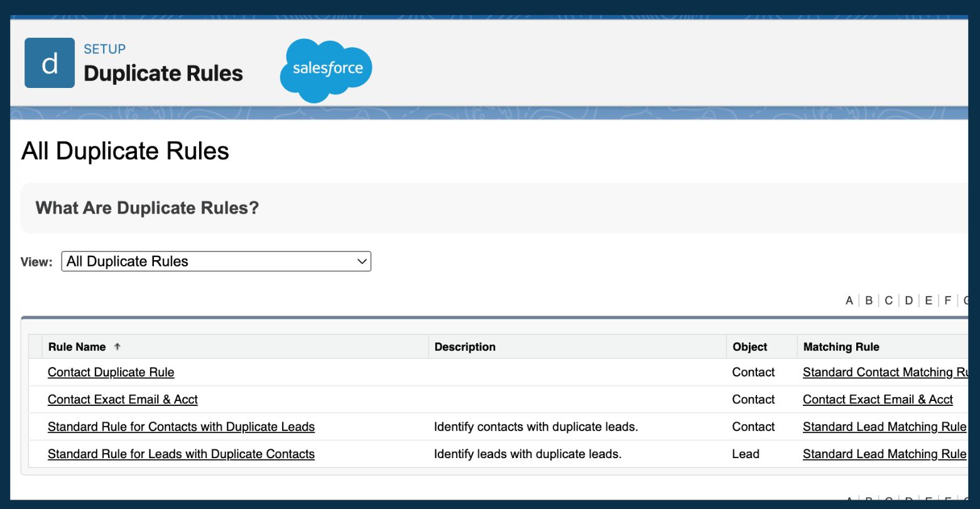Filter rules by letter D

(x=908, y=300)
